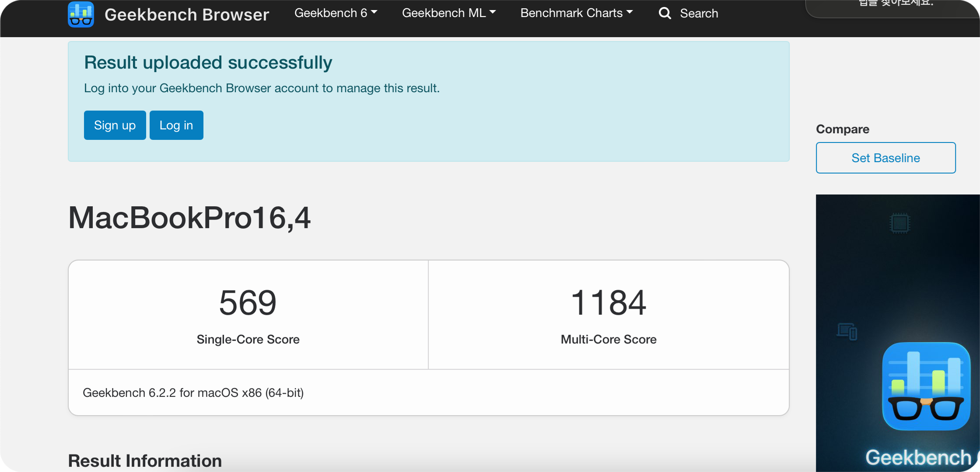Click the Geekbench 6.2.2 for macOS version text
Viewport: 980px width, 472px height.
[x=193, y=393]
